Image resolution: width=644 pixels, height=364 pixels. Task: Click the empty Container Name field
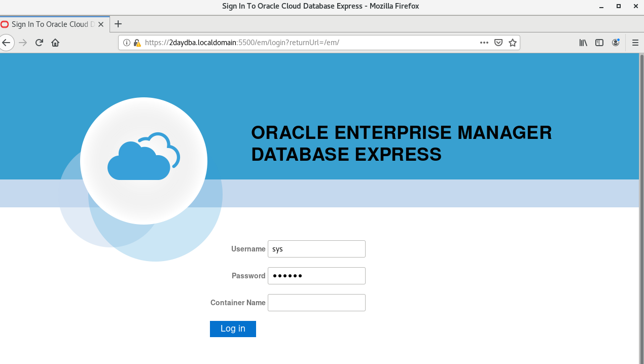pyautogui.click(x=316, y=303)
